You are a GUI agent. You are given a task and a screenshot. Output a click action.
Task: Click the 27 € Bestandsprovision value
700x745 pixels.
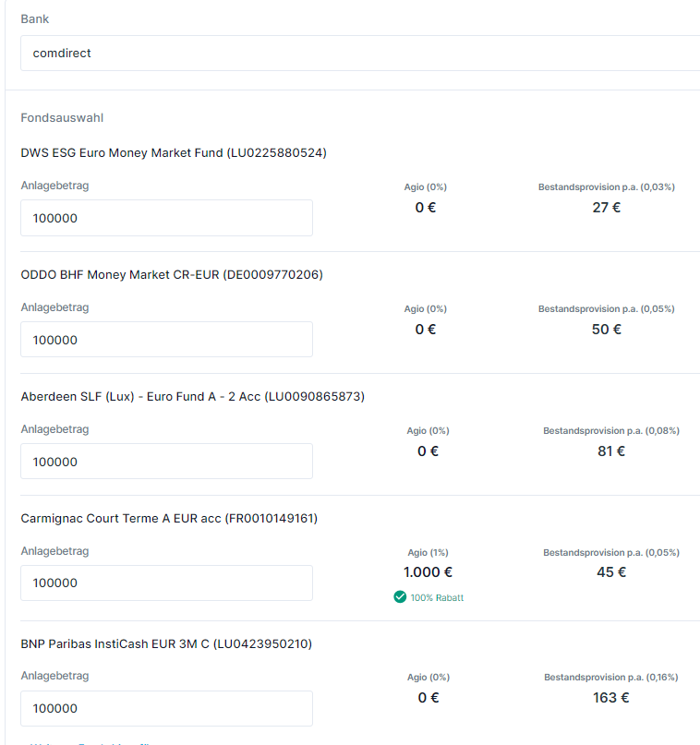point(607,208)
